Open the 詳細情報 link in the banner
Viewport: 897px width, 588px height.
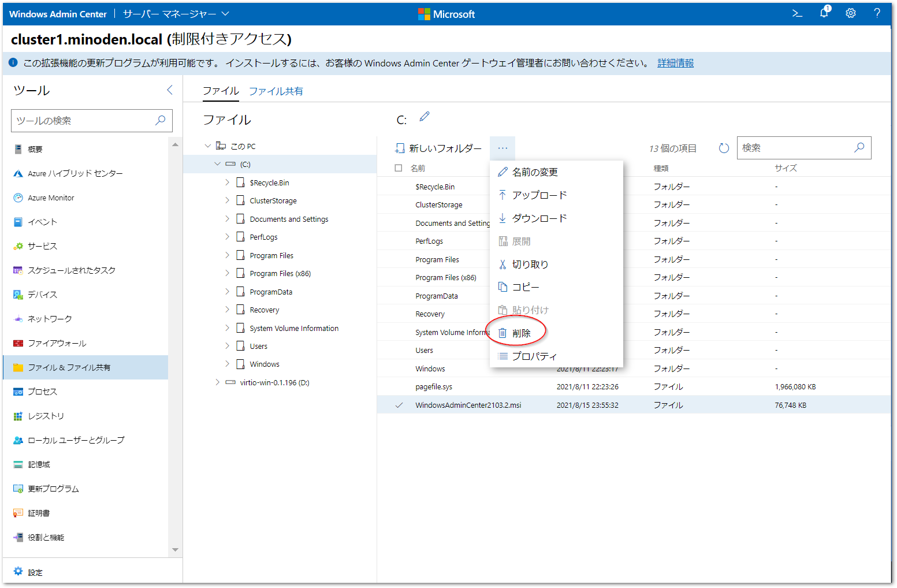675,63
